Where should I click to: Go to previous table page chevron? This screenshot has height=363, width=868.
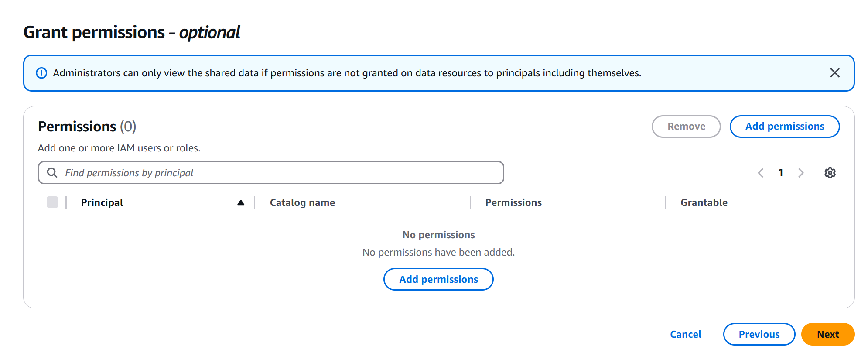pos(761,173)
